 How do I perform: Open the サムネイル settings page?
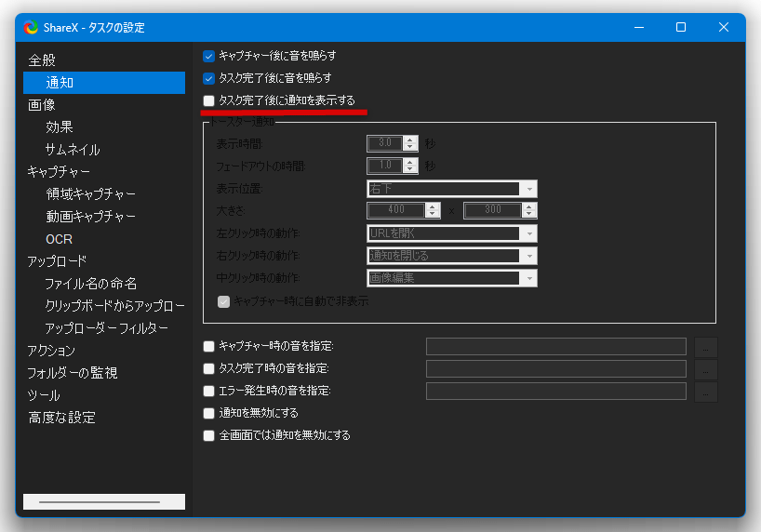[73, 150]
